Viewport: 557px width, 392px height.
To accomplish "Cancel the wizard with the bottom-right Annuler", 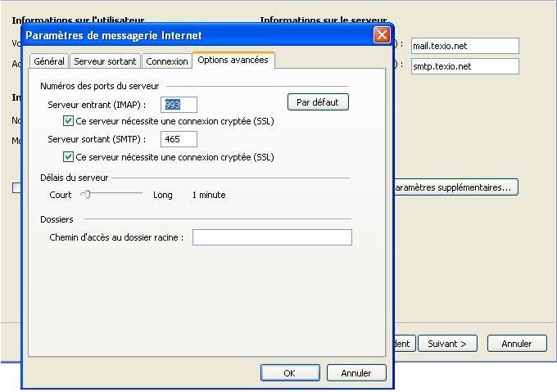I will point(516,344).
